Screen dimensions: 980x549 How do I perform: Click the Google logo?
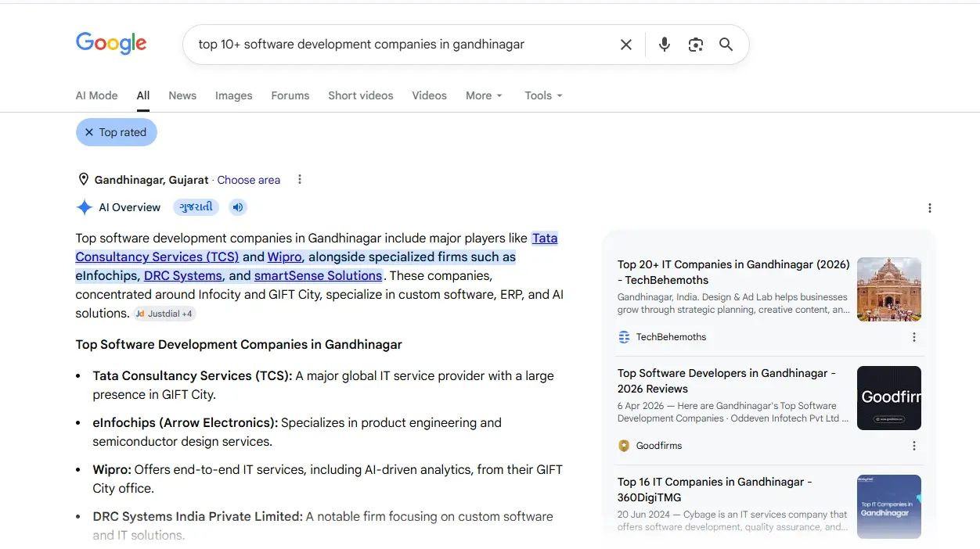111,44
